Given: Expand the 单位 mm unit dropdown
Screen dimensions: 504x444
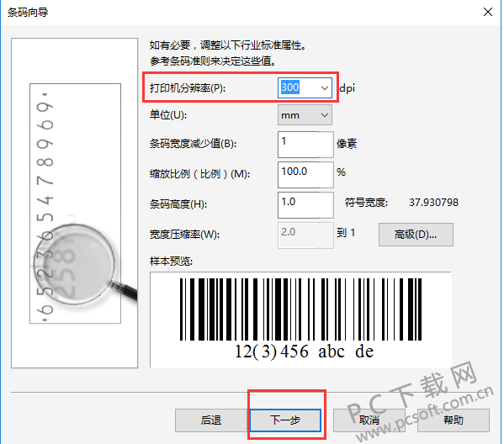Looking at the screenshot, I should pyautogui.click(x=305, y=115).
